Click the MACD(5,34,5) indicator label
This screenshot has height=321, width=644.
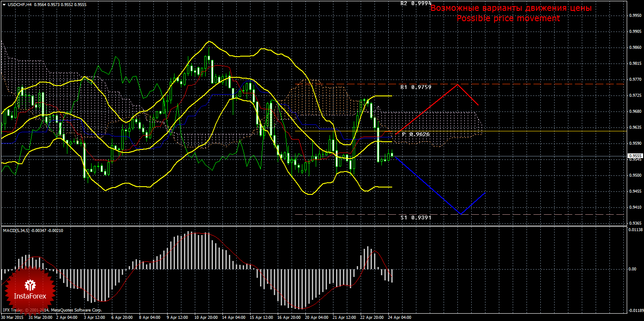click(16, 231)
